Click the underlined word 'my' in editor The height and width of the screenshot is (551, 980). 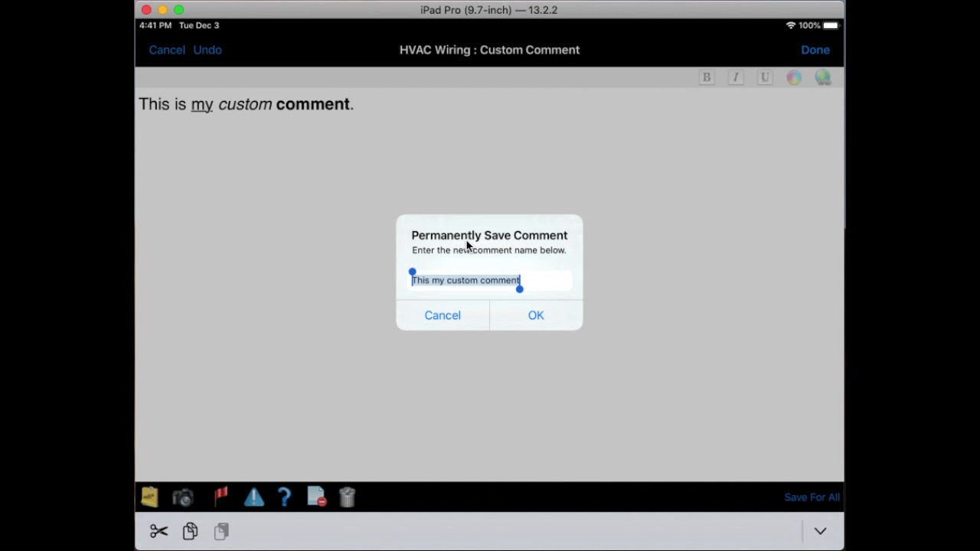[x=202, y=105]
